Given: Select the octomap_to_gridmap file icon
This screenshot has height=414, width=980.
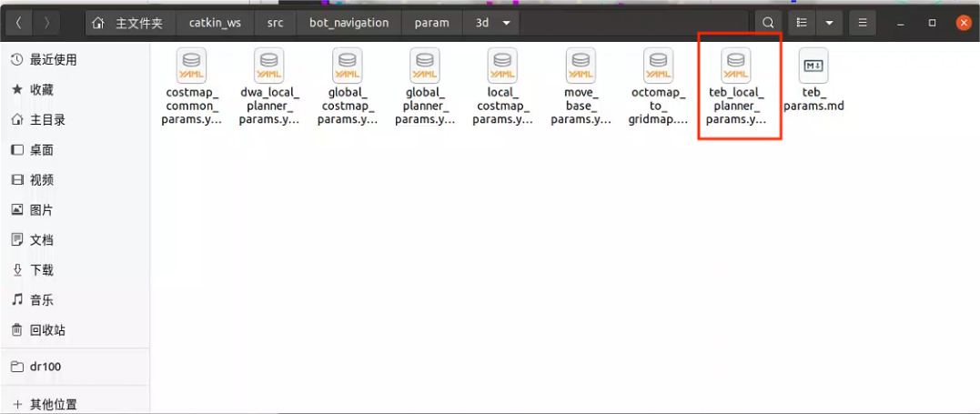Looking at the screenshot, I should click(x=658, y=66).
